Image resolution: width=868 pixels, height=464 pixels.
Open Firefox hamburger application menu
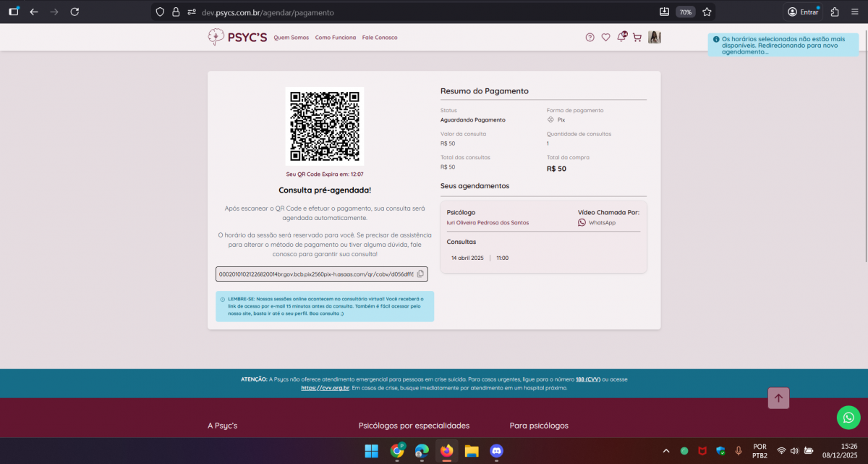(855, 12)
